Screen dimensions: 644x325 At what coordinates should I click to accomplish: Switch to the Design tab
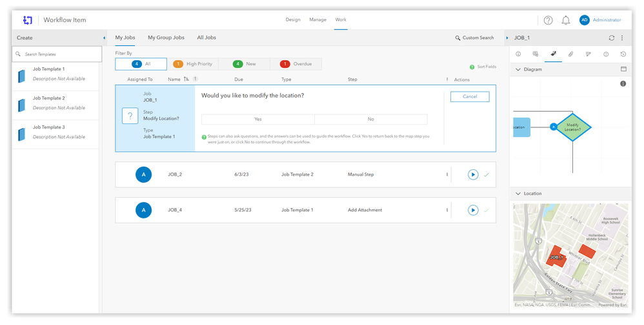point(293,20)
